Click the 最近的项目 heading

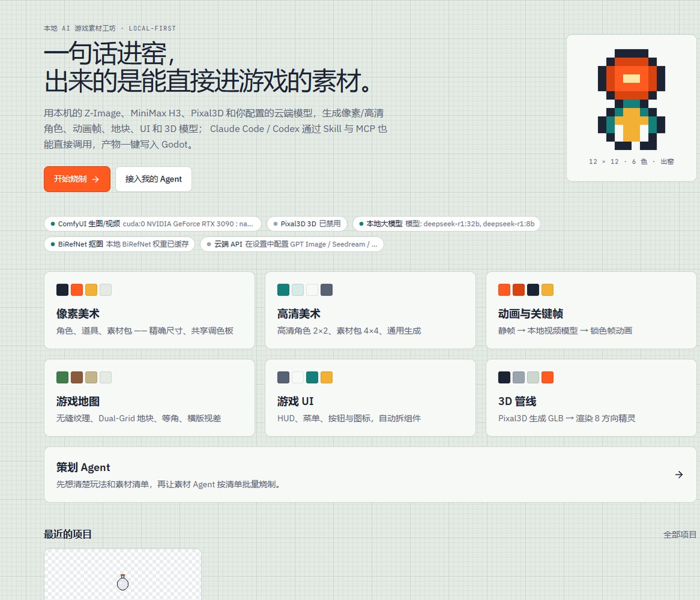[x=67, y=534]
